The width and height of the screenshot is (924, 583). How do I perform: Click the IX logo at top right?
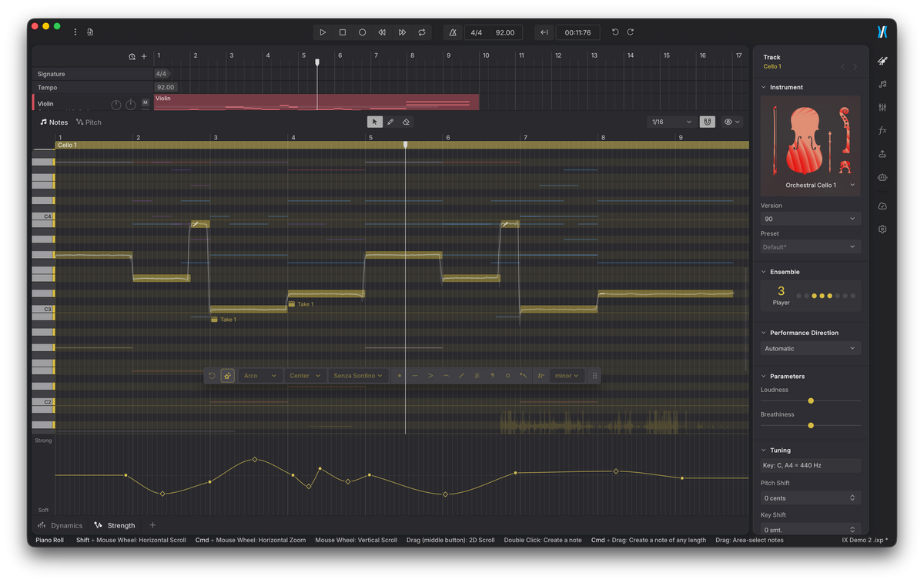pos(882,32)
